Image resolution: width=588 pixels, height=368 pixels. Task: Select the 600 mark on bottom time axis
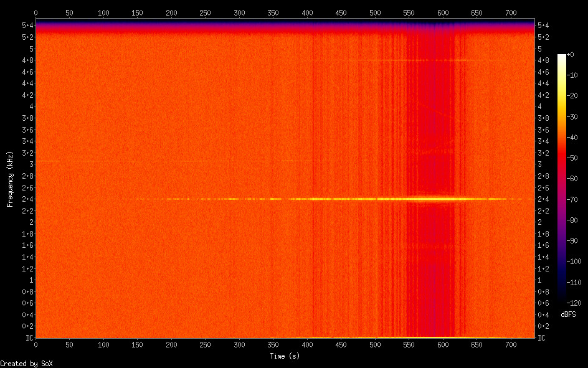[443, 344]
